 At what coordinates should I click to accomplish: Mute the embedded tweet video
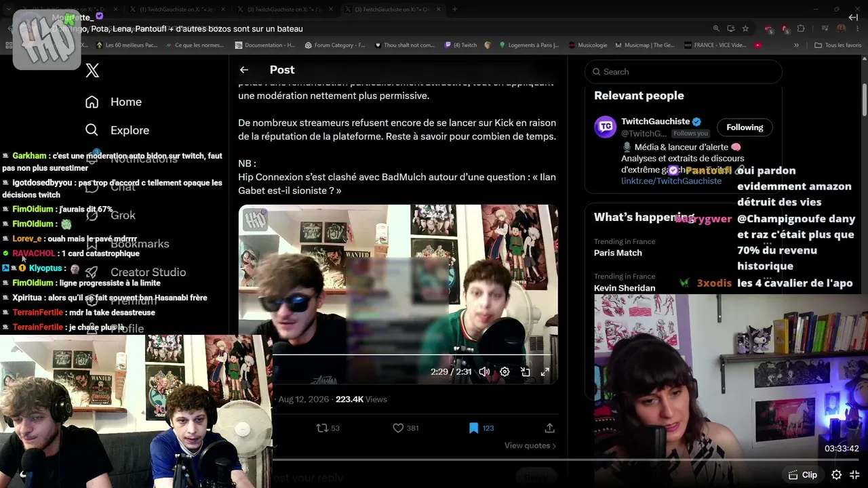[484, 372]
